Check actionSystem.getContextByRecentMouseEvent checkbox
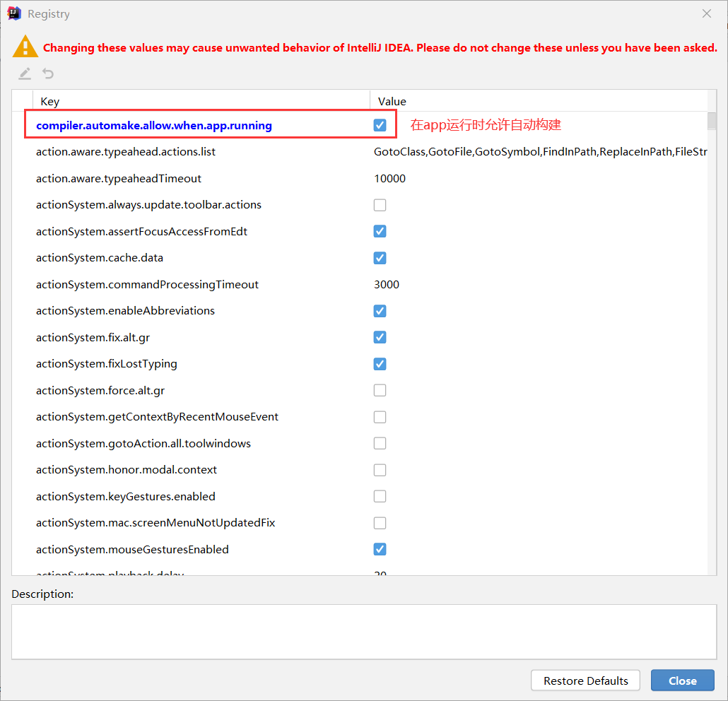This screenshot has height=701, width=728. [x=380, y=417]
